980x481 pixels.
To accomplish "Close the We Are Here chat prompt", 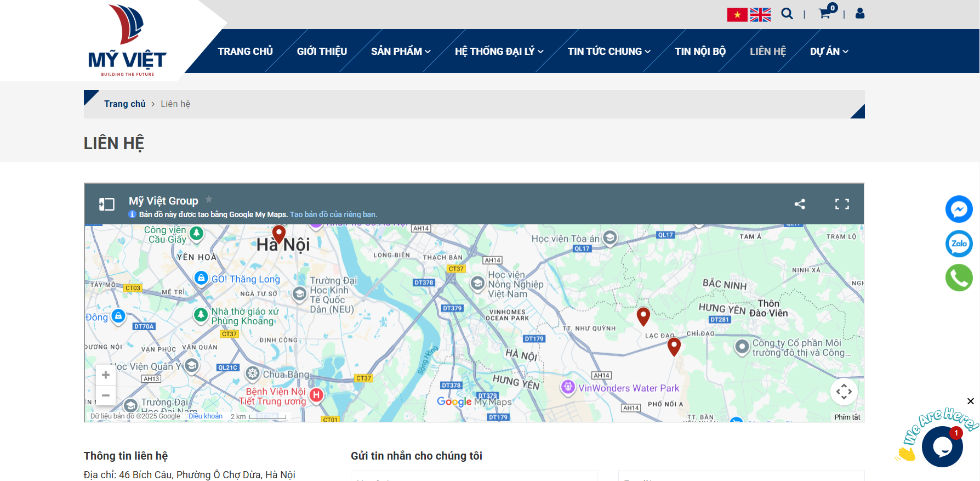I will (x=971, y=401).
